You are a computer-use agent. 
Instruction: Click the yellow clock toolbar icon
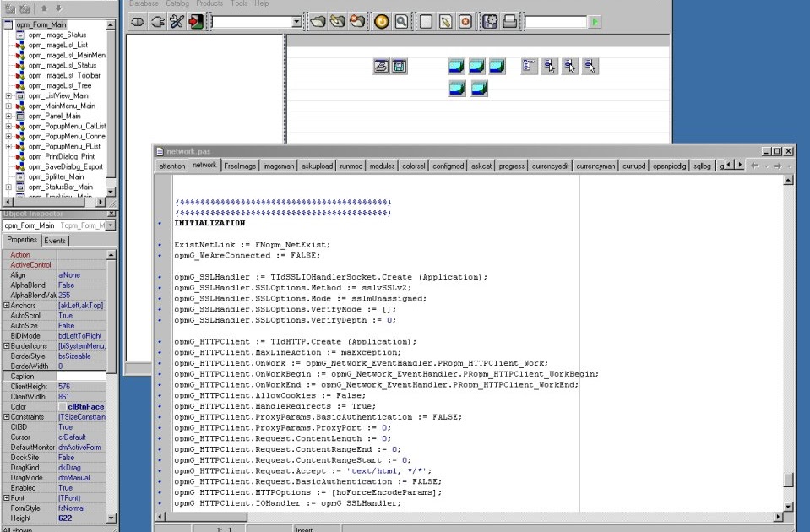(381, 21)
